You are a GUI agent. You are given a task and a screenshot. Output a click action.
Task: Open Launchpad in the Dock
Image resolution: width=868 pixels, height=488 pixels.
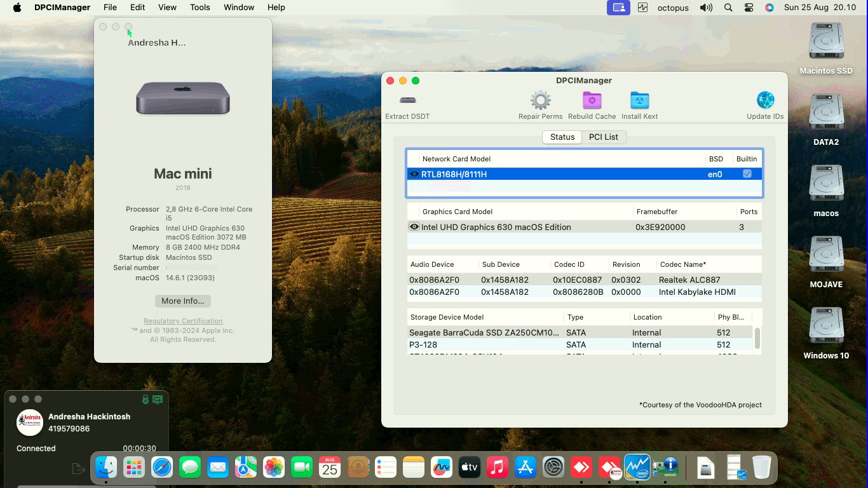pos(134,468)
